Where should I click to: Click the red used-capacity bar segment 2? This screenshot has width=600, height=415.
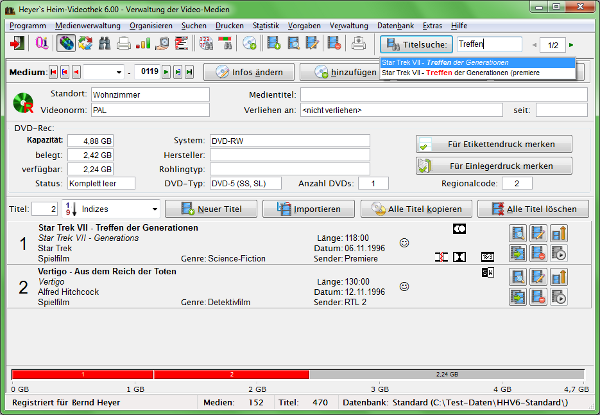point(231,373)
